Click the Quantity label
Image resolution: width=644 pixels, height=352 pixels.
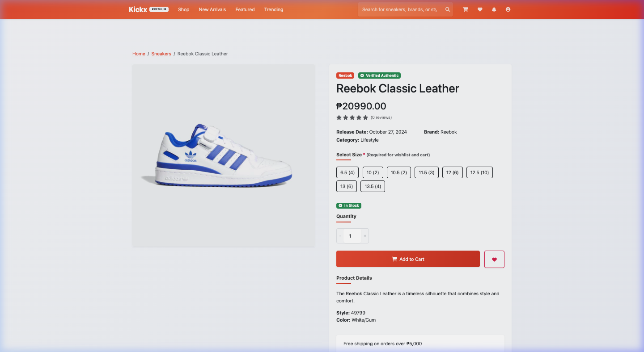pos(347,216)
